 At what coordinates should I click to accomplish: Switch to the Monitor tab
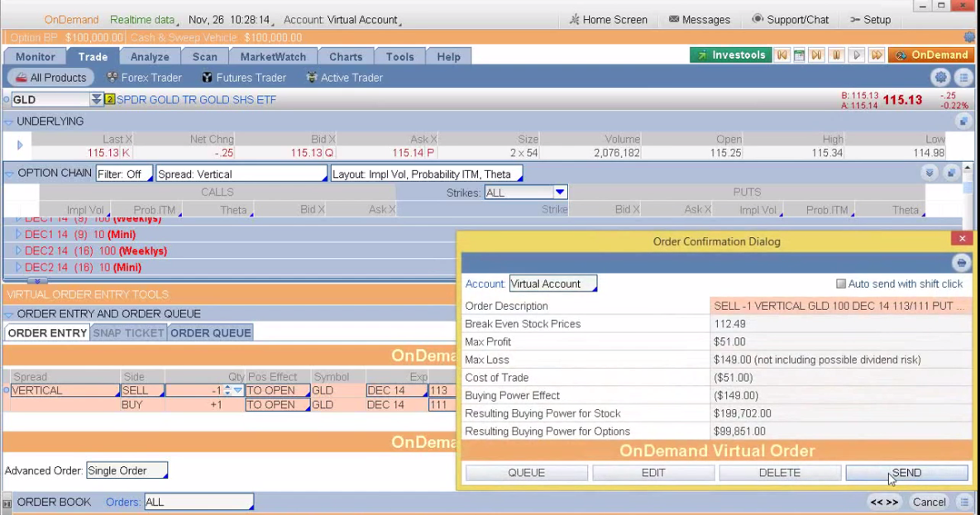pyautogui.click(x=35, y=56)
